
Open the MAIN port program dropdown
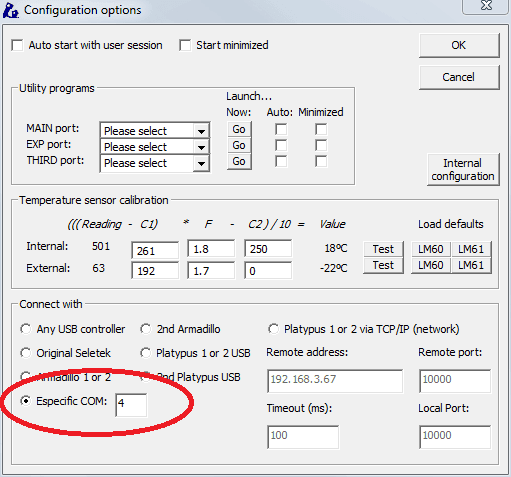pos(155,130)
